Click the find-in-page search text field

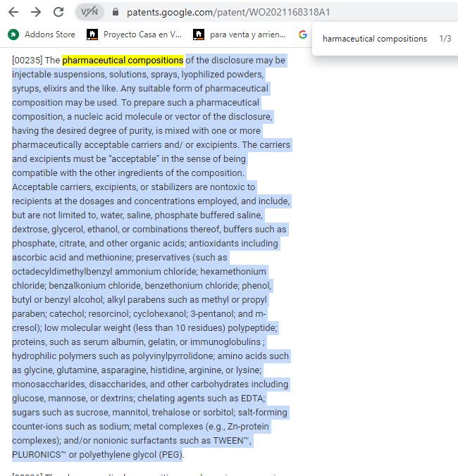374,39
